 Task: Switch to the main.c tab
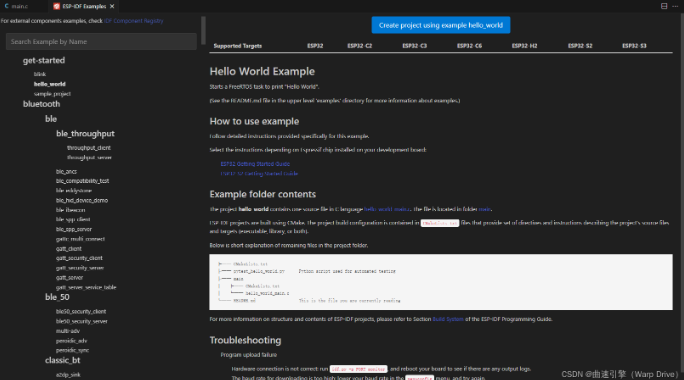click(x=17, y=6)
